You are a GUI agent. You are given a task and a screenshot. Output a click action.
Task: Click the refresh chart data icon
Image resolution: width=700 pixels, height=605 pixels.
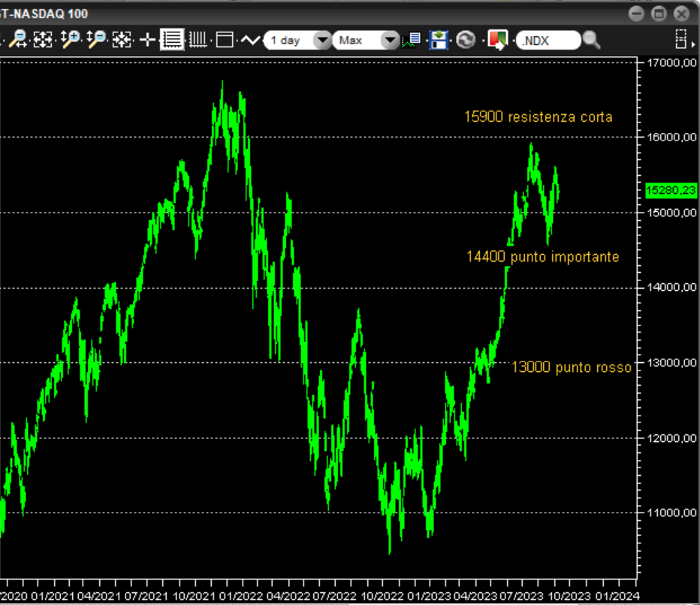click(x=466, y=40)
